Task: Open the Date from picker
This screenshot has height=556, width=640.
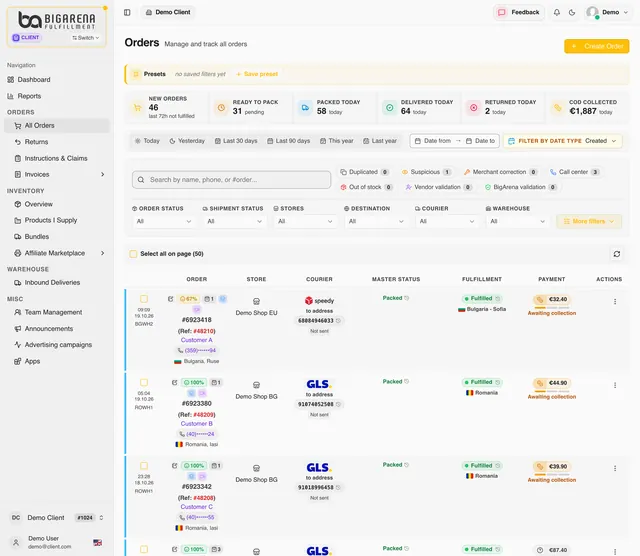Action: click(433, 141)
